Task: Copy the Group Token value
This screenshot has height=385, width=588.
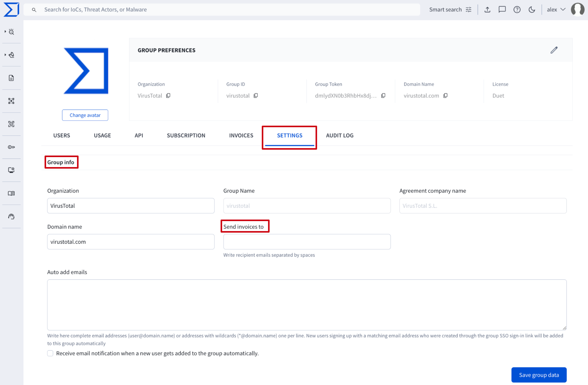Action: click(x=383, y=96)
